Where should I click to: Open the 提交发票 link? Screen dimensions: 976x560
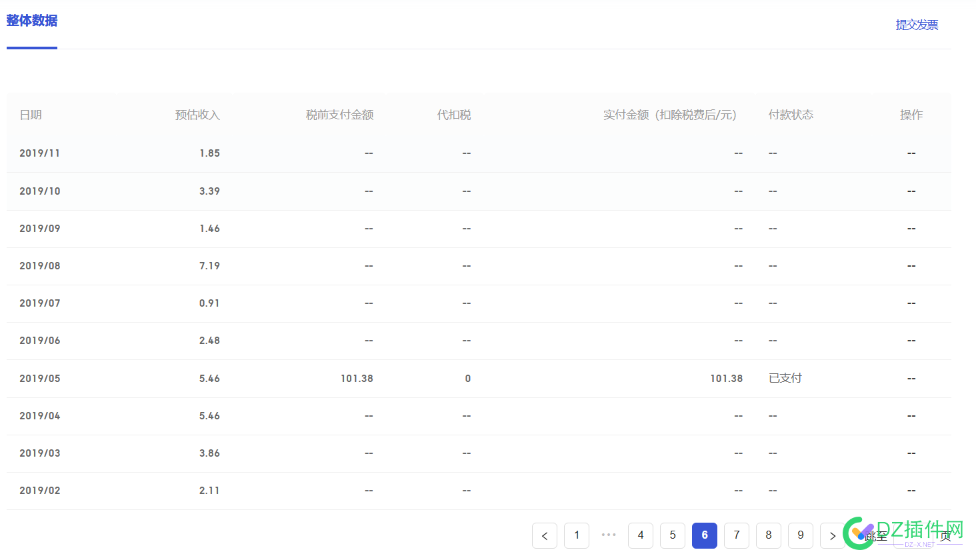click(x=917, y=25)
